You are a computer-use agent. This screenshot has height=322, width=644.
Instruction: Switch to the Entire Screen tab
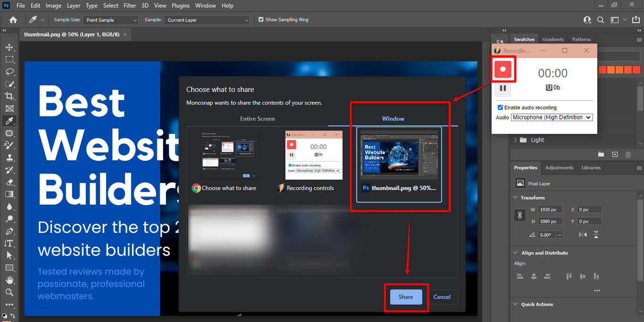coord(257,119)
